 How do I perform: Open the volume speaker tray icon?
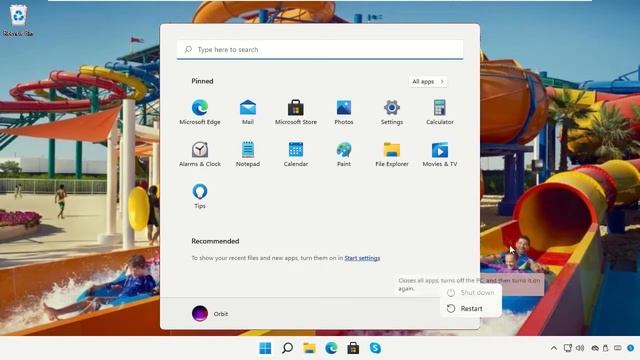[x=580, y=348]
